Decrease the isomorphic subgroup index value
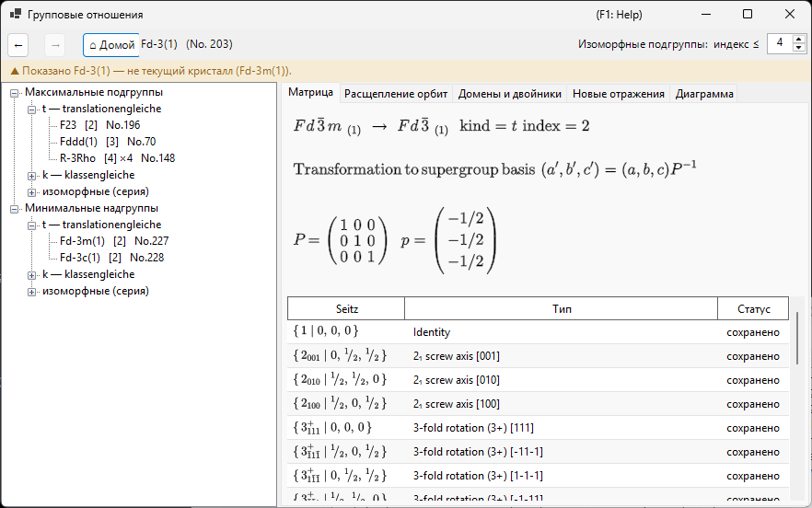 pyautogui.click(x=798, y=48)
